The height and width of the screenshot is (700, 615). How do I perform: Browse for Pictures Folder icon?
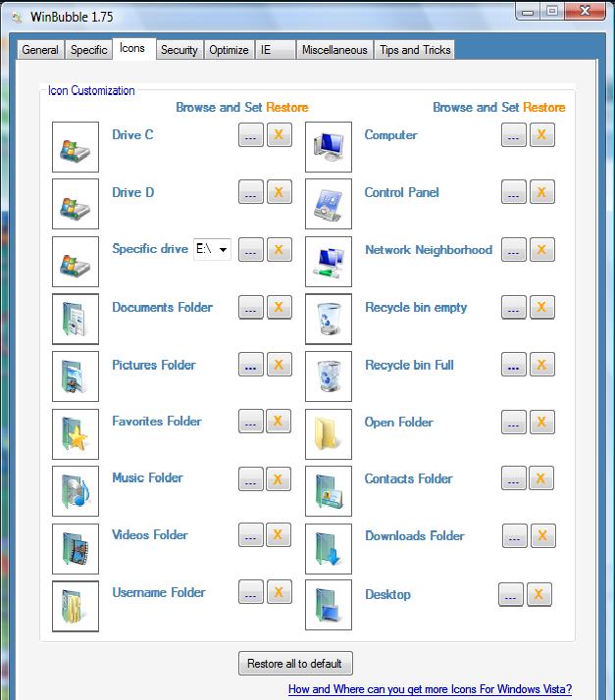click(x=250, y=365)
